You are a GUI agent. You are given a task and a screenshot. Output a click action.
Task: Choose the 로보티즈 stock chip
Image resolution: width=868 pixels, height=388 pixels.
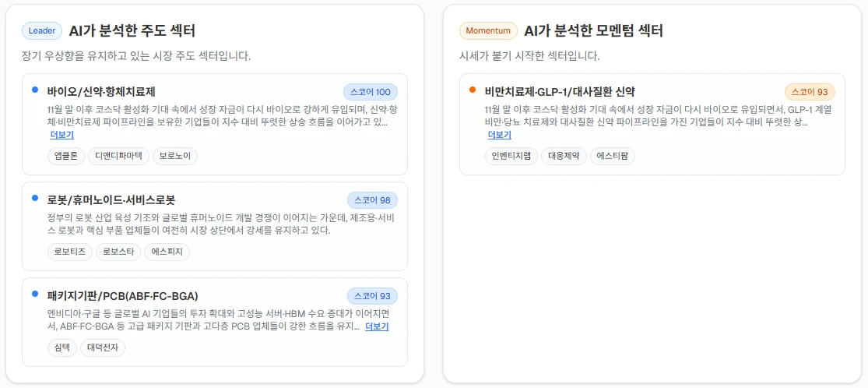(x=69, y=252)
